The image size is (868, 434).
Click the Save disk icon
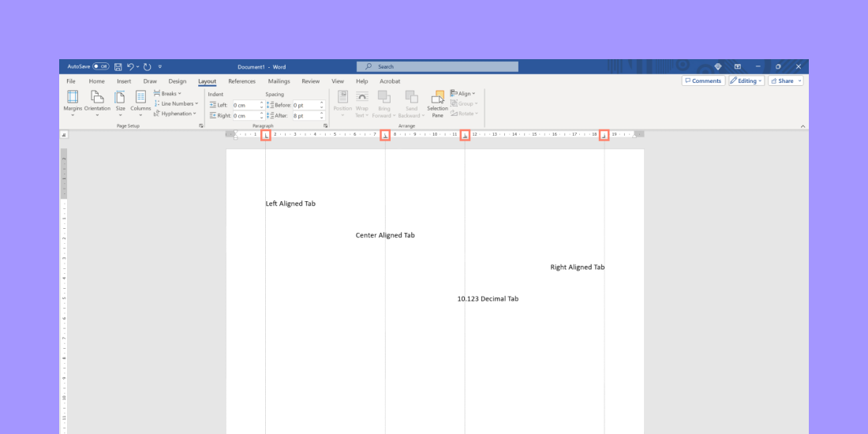click(x=118, y=66)
